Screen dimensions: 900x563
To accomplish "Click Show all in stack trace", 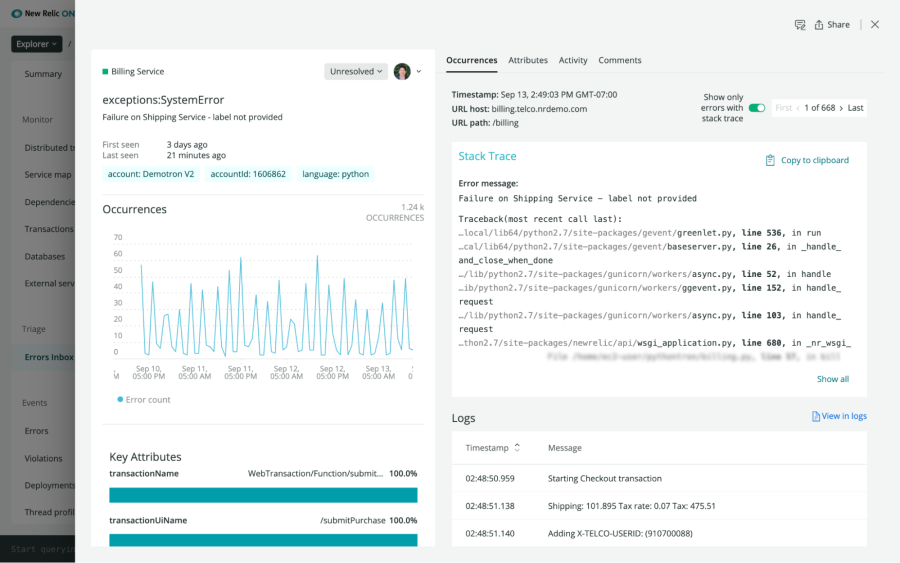I will [x=832, y=379].
